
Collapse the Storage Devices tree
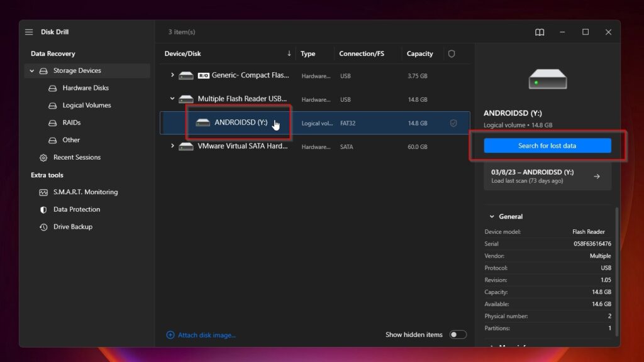(31, 71)
